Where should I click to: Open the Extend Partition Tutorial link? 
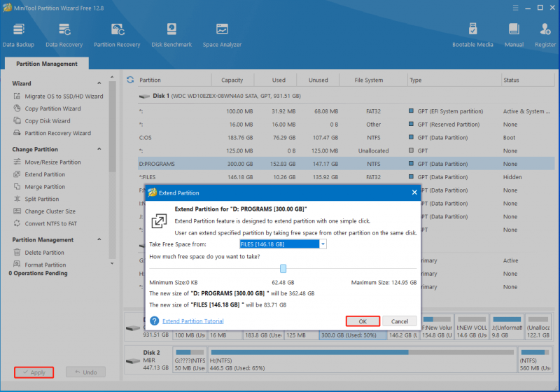193,321
